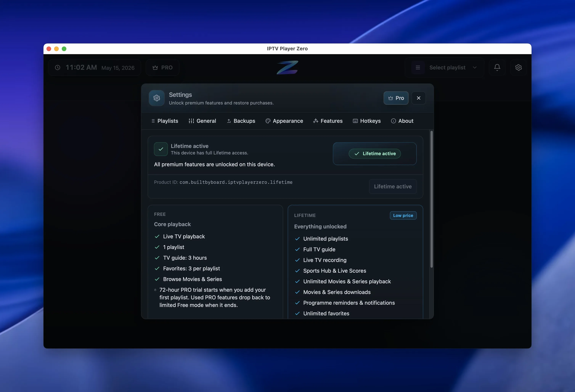Click the Unlimited Movies & Series playback checkmark

297,281
